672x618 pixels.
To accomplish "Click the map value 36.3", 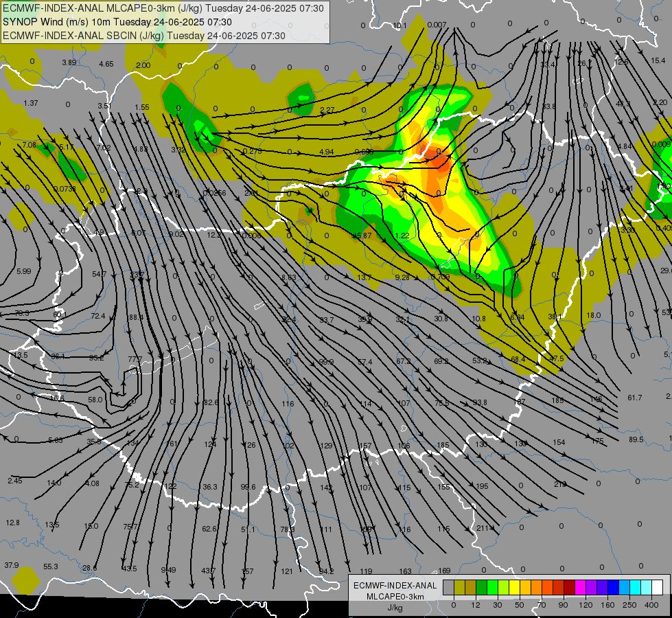I will pyautogui.click(x=210, y=487).
